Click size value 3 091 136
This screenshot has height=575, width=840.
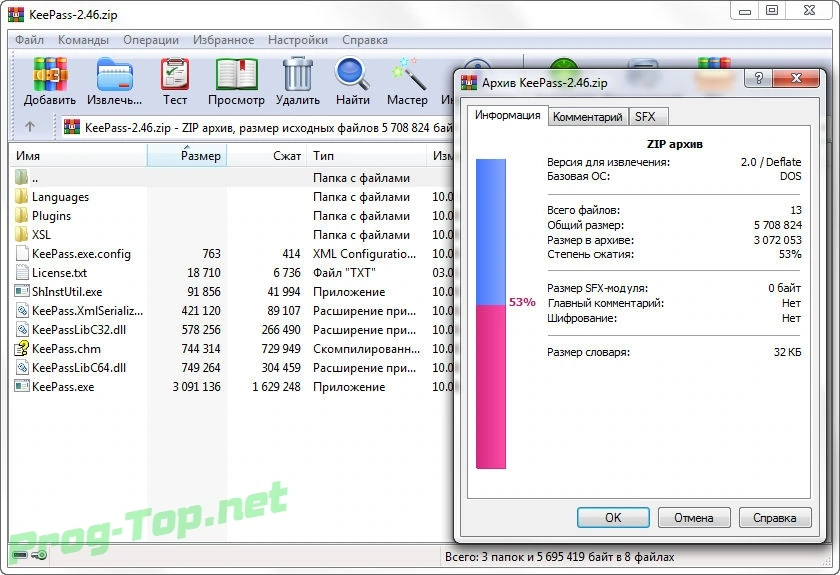click(x=197, y=387)
